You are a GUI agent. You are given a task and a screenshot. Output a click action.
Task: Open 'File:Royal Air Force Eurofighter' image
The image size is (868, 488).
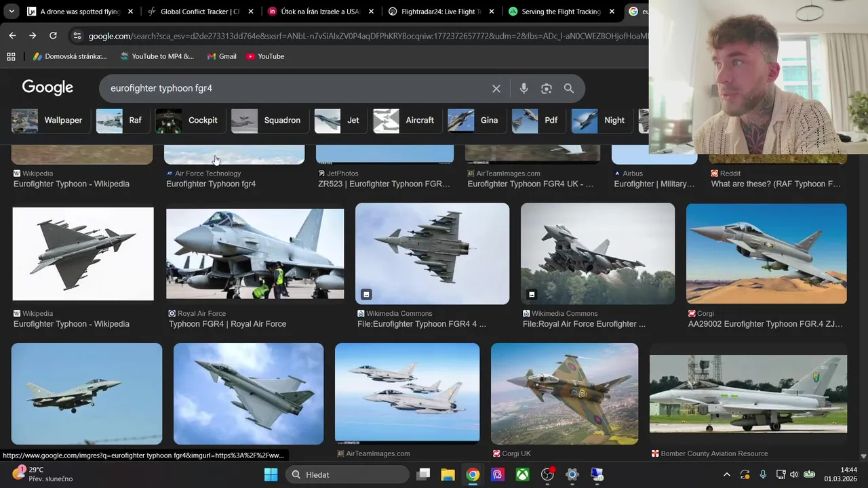597,253
